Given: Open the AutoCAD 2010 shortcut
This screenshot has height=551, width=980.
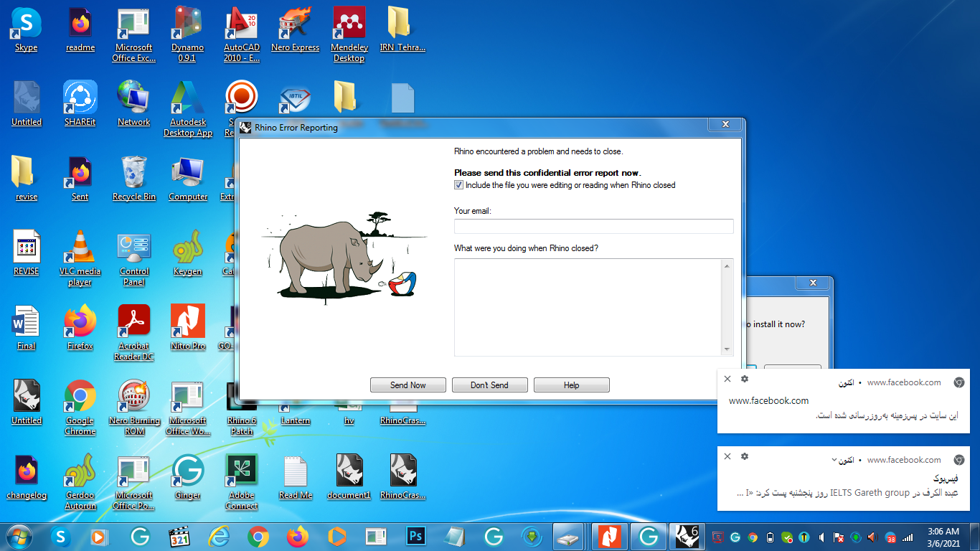Looking at the screenshot, I should click(242, 34).
